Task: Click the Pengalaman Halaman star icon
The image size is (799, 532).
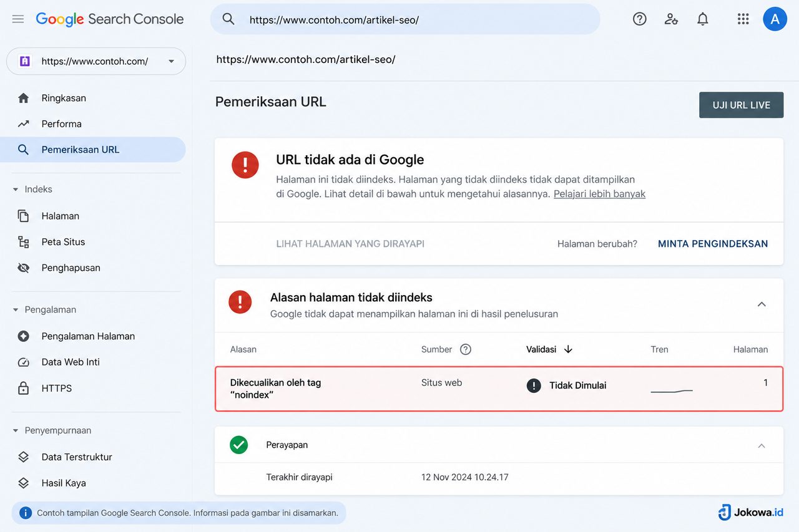Action: pos(24,336)
